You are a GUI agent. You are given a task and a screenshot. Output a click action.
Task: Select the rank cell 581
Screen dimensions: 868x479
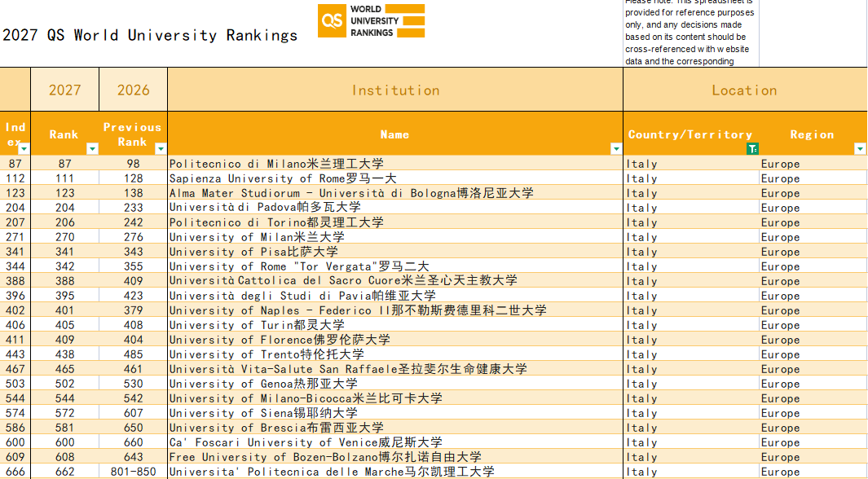(64, 428)
